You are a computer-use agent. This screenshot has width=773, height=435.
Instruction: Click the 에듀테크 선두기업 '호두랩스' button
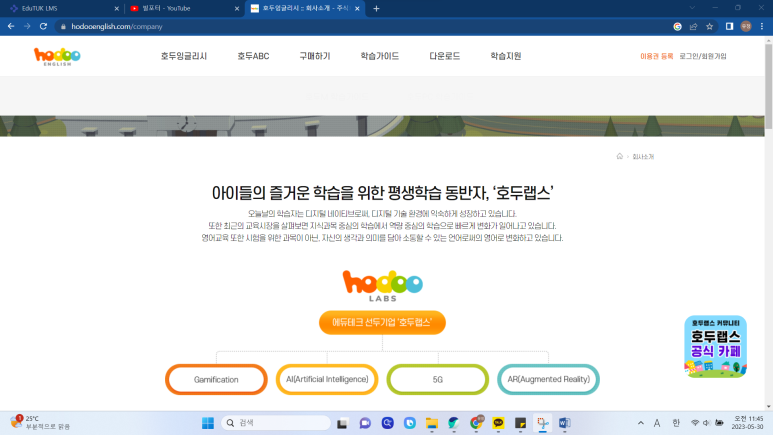(x=383, y=323)
